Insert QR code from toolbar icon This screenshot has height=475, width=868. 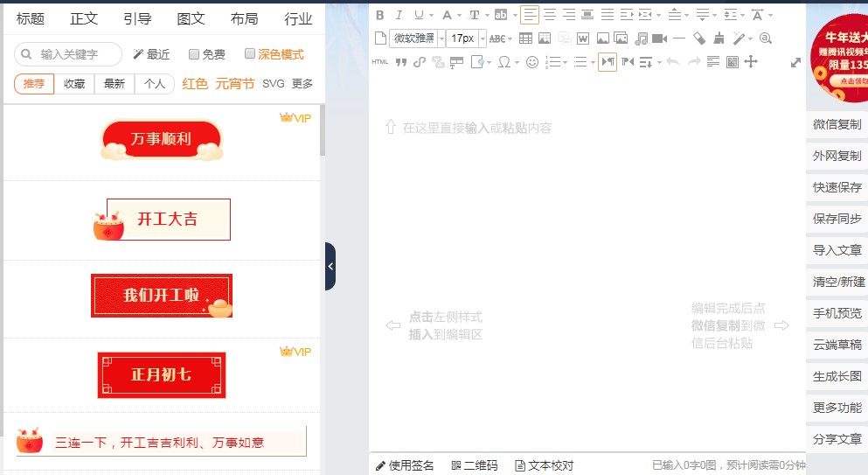point(733,61)
